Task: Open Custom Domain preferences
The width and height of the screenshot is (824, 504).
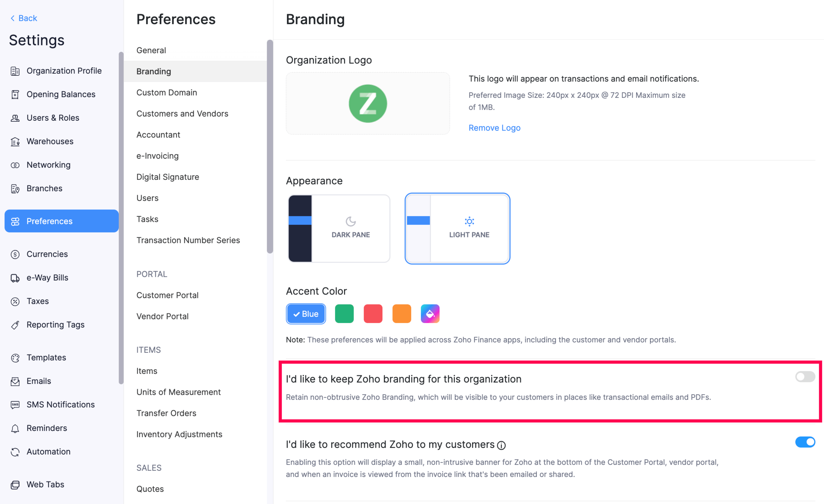Action: (x=167, y=92)
